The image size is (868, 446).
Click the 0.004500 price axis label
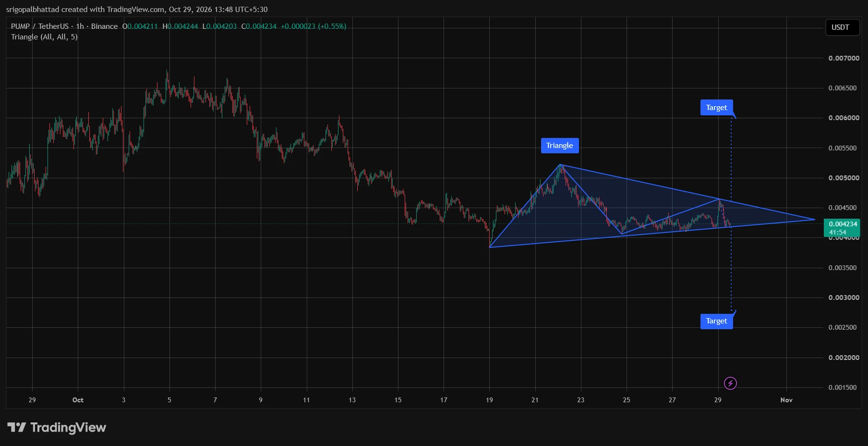pos(843,208)
